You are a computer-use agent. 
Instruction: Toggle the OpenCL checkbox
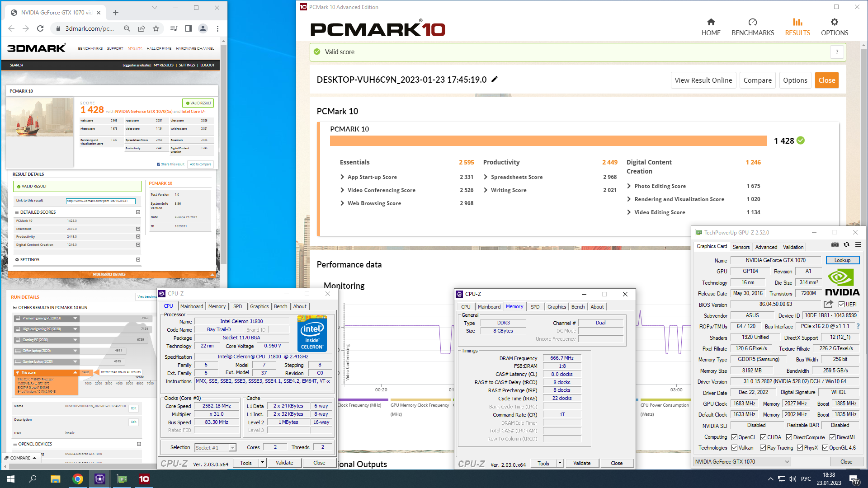click(x=735, y=437)
